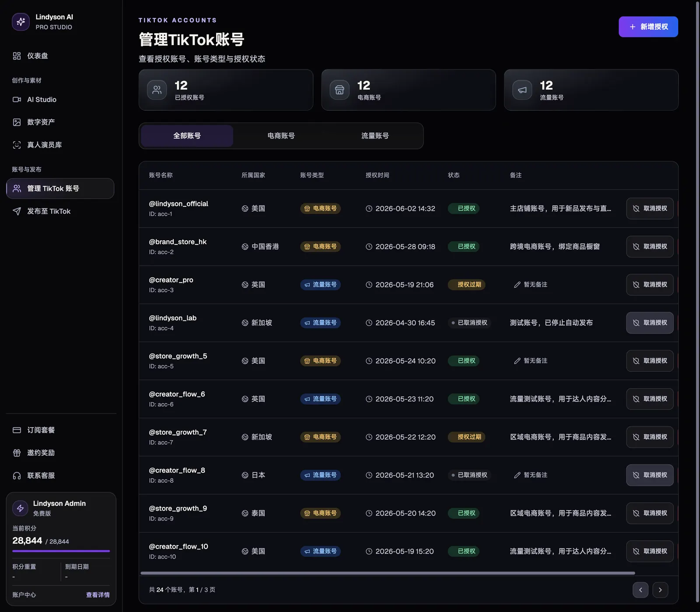Image resolution: width=700 pixels, height=612 pixels.
Task: Edit the 暂无备注 note for @creator_pro
Action: (x=531, y=285)
